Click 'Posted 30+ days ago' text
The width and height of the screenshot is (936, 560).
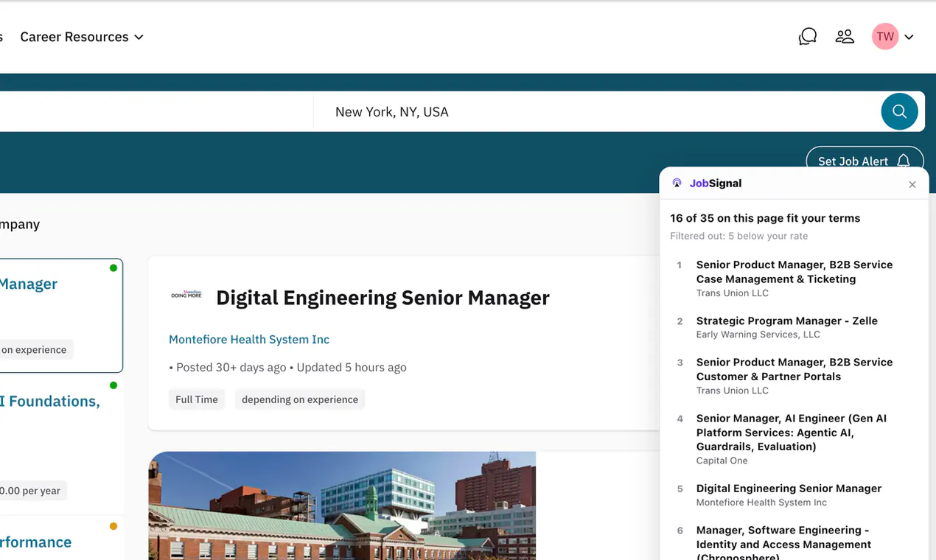tap(230, 368)
